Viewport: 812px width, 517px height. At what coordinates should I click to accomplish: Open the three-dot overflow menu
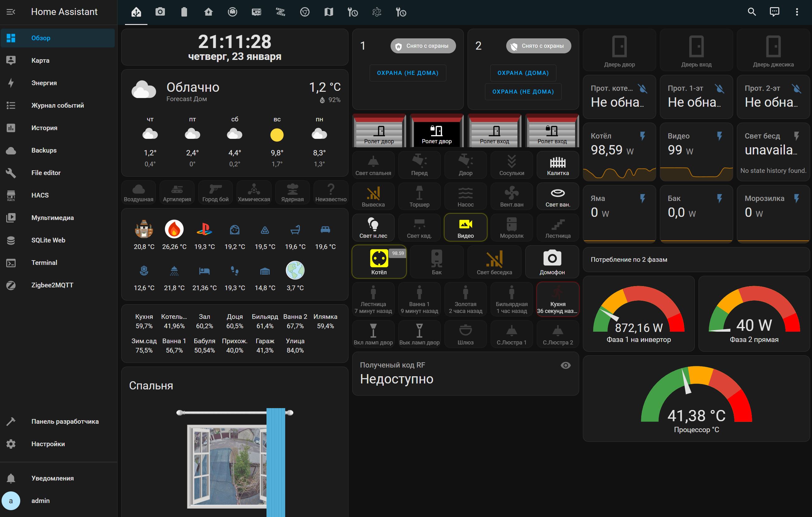pos(797,12)
